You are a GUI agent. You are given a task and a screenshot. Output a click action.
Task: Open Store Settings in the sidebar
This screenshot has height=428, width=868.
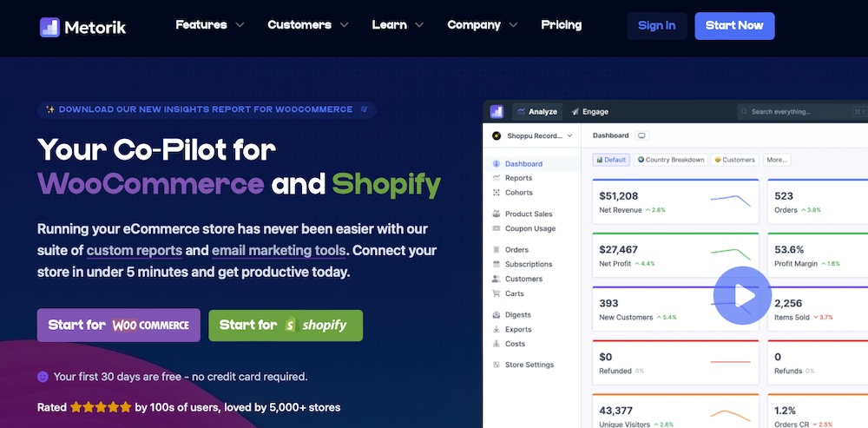pyautogui.click(x=529, y=365)
